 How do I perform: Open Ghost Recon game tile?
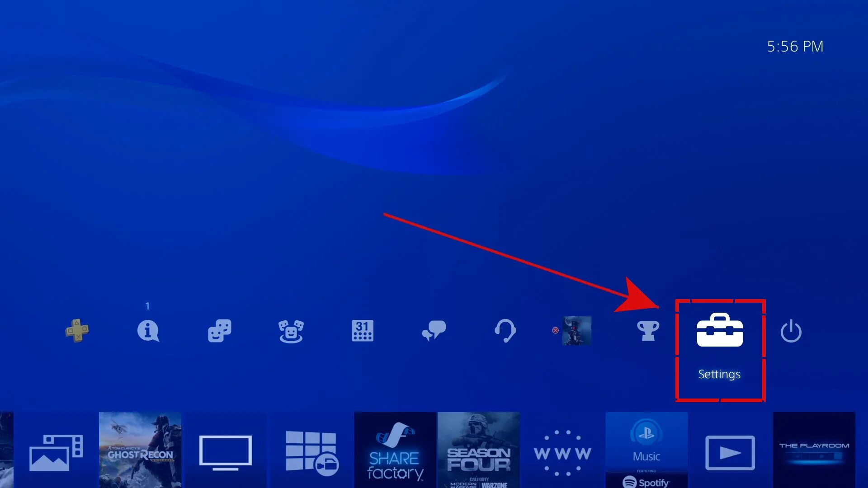pyautogui.click(x=140, y=450)
